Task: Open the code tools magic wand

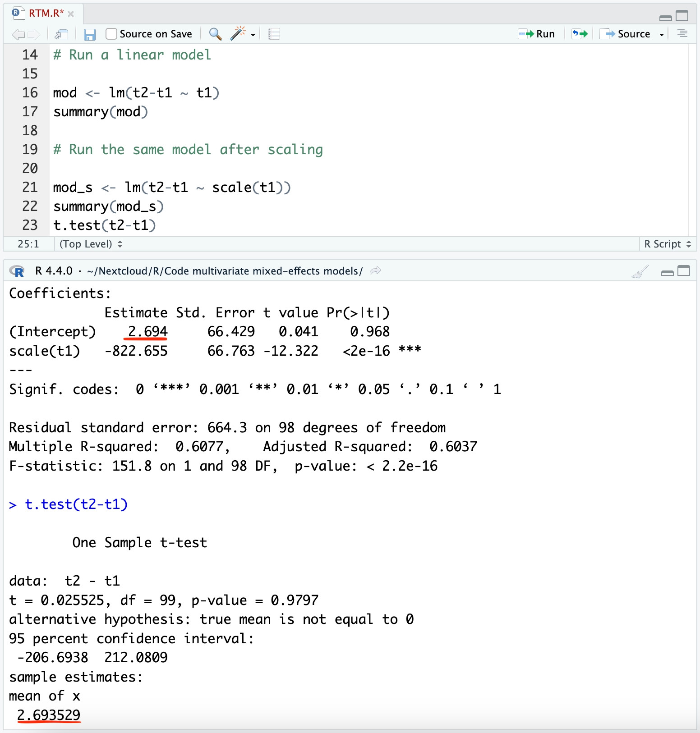Action: click(238, 33)
